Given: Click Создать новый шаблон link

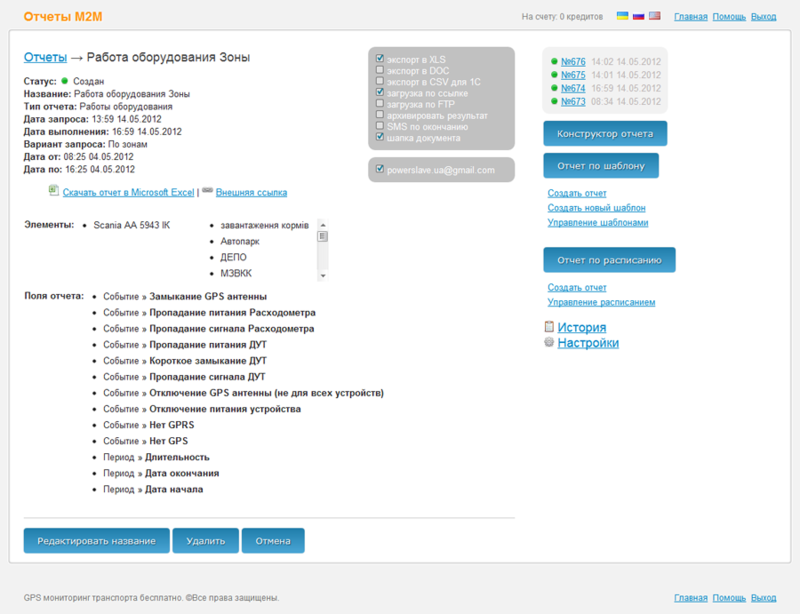Looking at the screenshot, I should (596, 208).
